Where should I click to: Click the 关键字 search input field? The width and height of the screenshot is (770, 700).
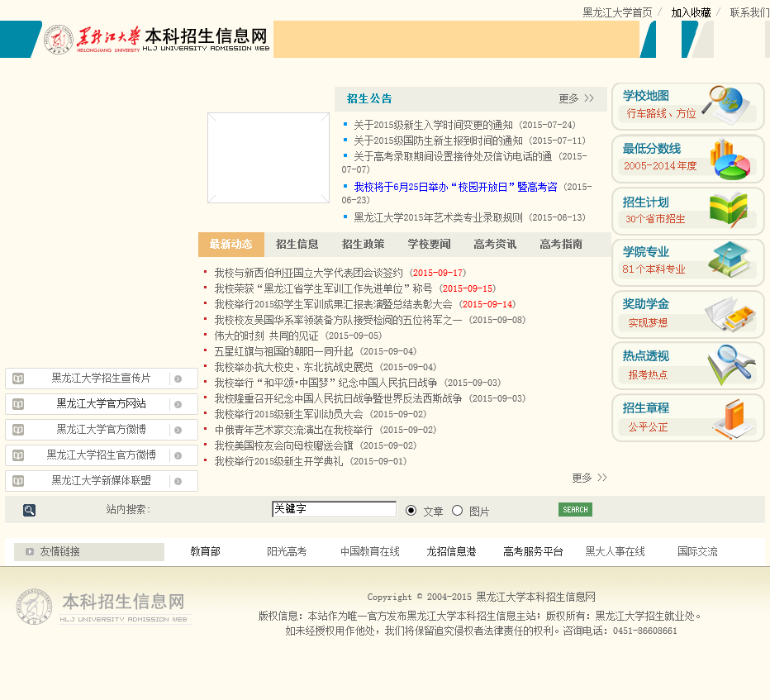[x=334, y=509]
